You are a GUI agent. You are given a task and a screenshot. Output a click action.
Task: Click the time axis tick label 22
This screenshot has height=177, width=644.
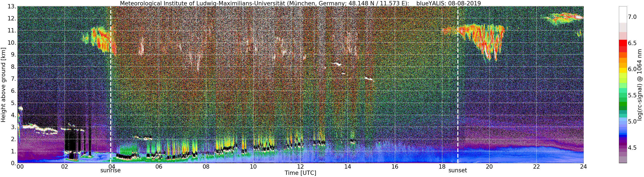click(x=536, y=166)
